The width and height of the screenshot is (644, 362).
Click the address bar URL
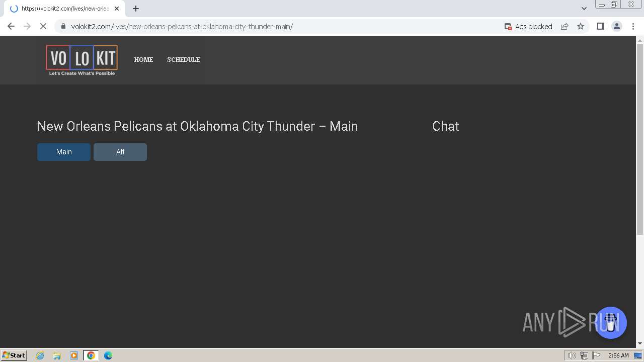[182, 27]
